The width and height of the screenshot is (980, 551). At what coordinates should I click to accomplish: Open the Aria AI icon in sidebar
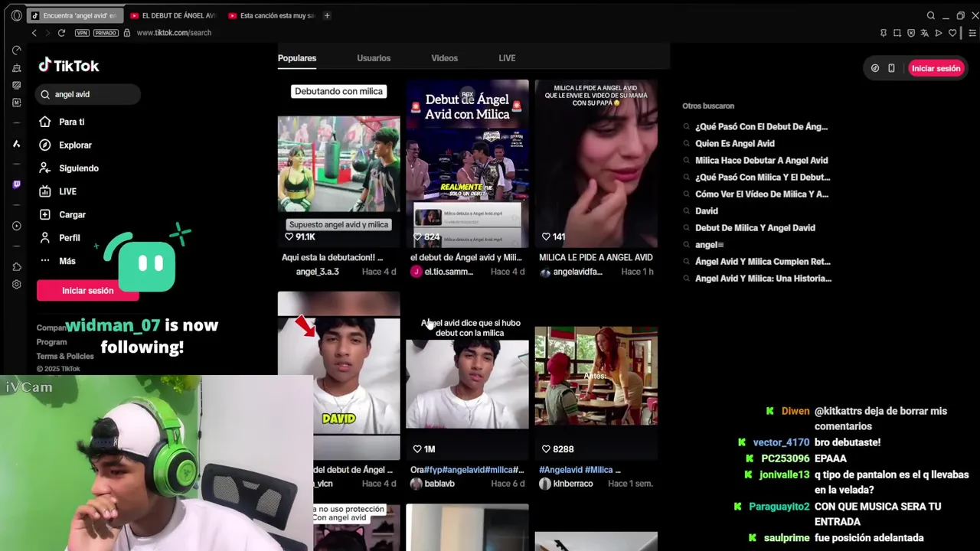(x=16, y=144)
